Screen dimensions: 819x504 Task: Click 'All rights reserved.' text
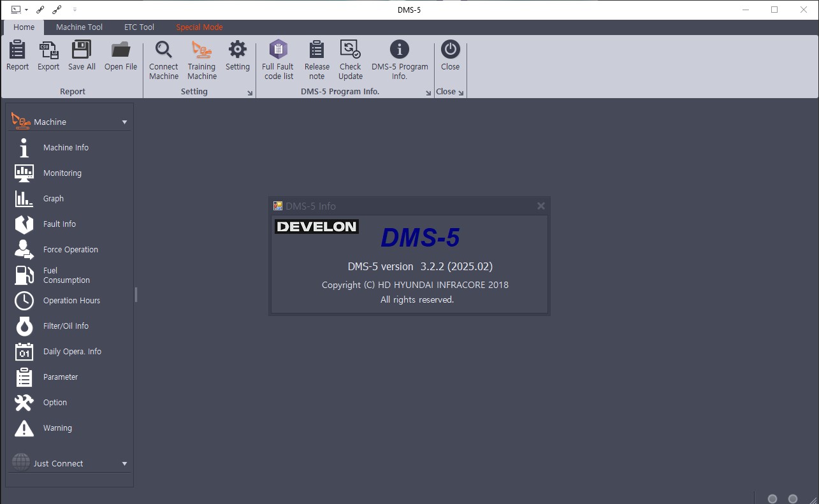pyautogui.click(x=417, y=299)
